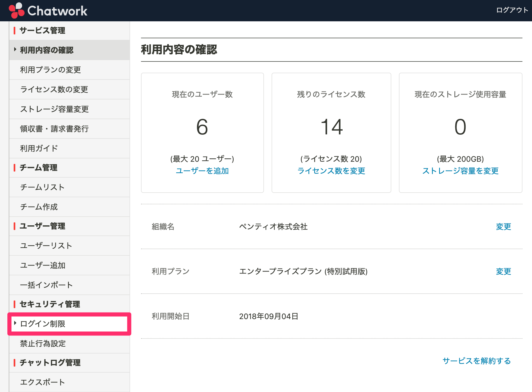Click ユーザーを追加 link
This screenshot has height=392, width=532.
[202, 171]
